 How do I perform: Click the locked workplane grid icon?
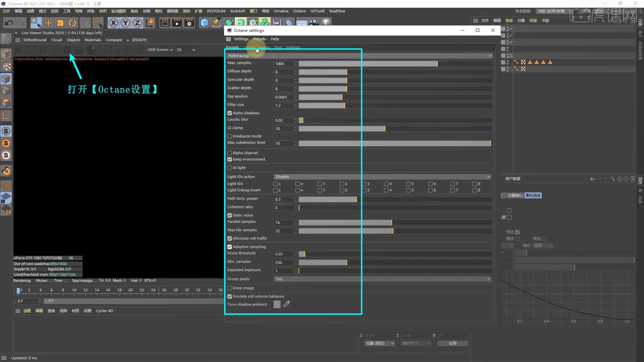click(x=6, y=198)
